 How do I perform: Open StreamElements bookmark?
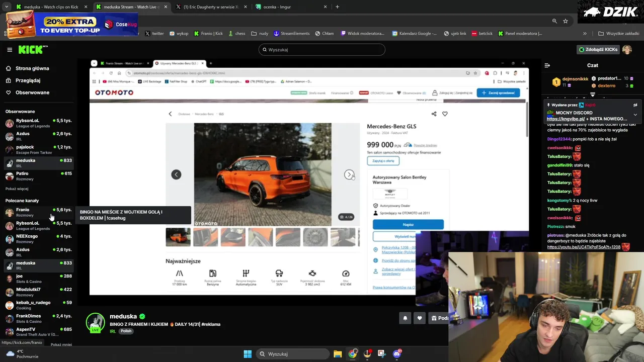pyautogui.click(x=291, y=34)
